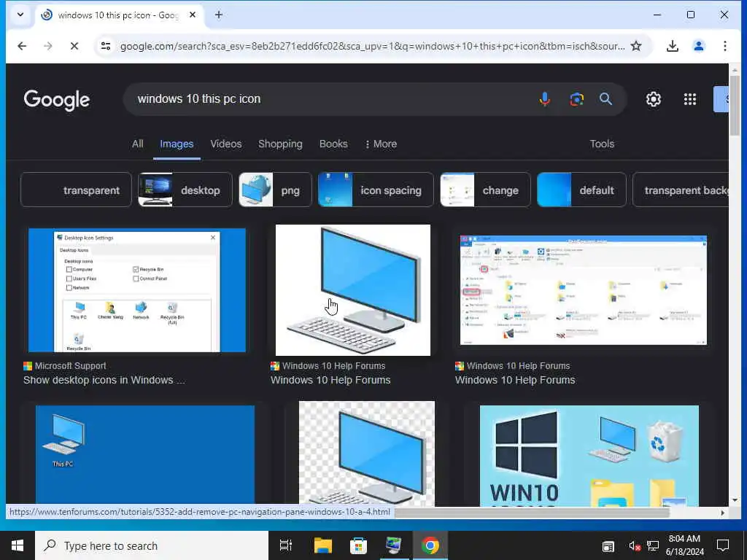Go to Google homepage via logo
Screen dimensions: 747x560
point(57,100)
